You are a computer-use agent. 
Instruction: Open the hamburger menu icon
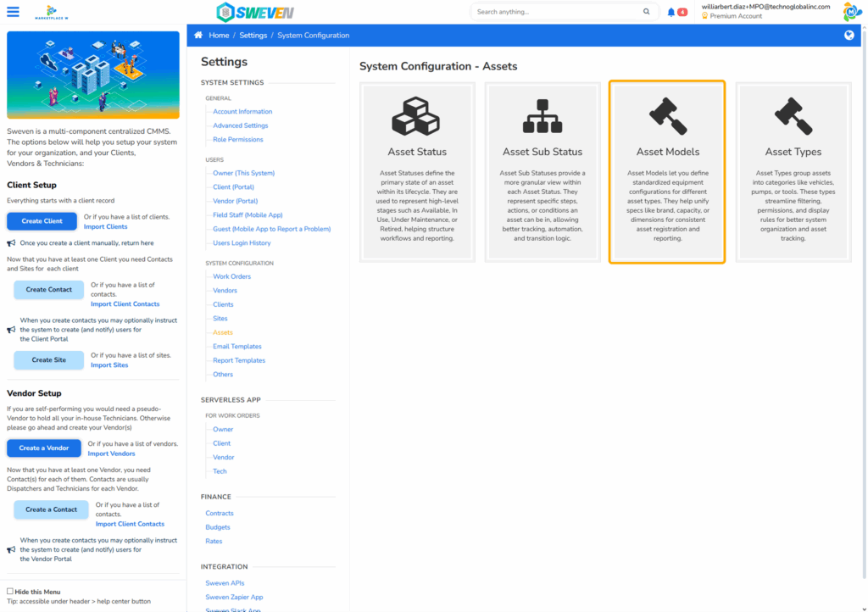[x=13, y=12]
